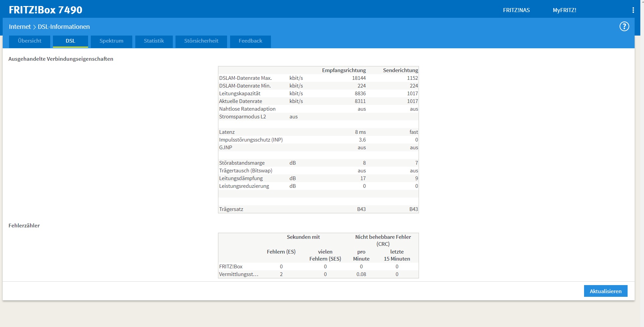The height and width of the screenshot is (327, 644).
Task: Click the Stromsparmodus L2 label
Action: pyautogui.click(x=242, y=116)
